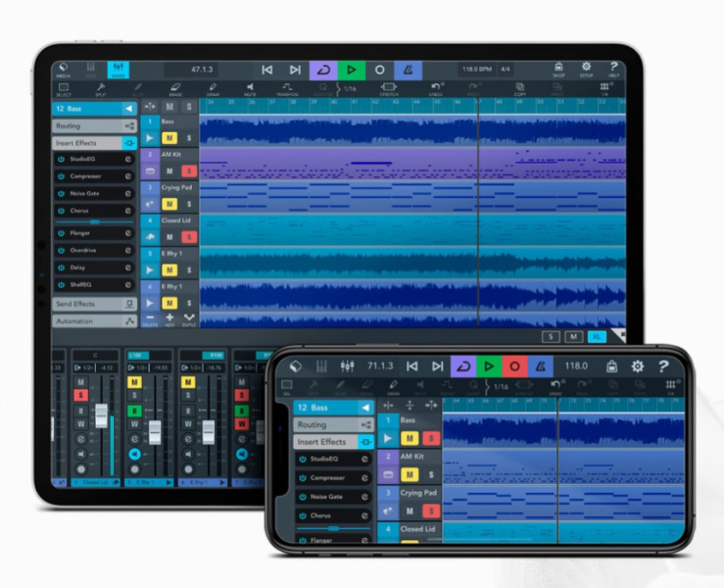Open the shop bag icon on the iPhone

pos(611,367)
